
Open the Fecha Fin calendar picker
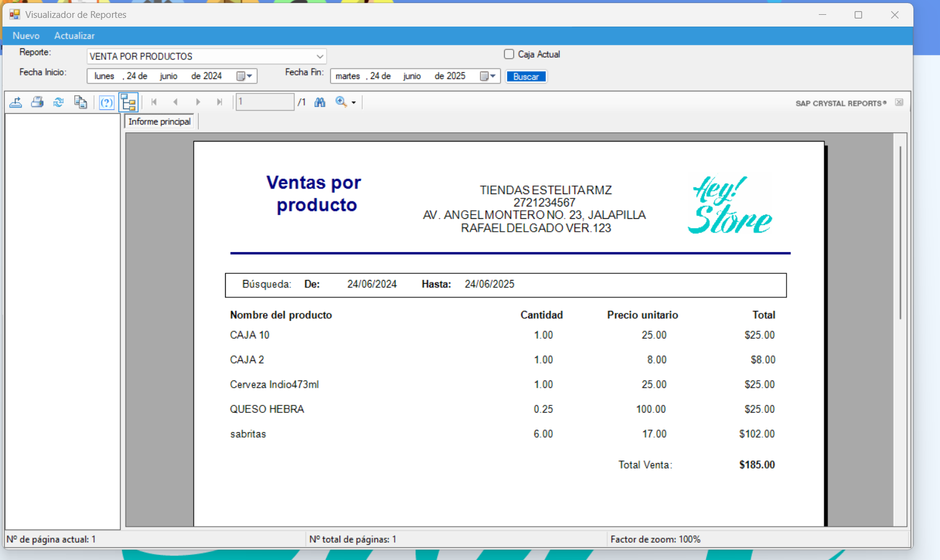pyautogui.click(x=489, y=76)
